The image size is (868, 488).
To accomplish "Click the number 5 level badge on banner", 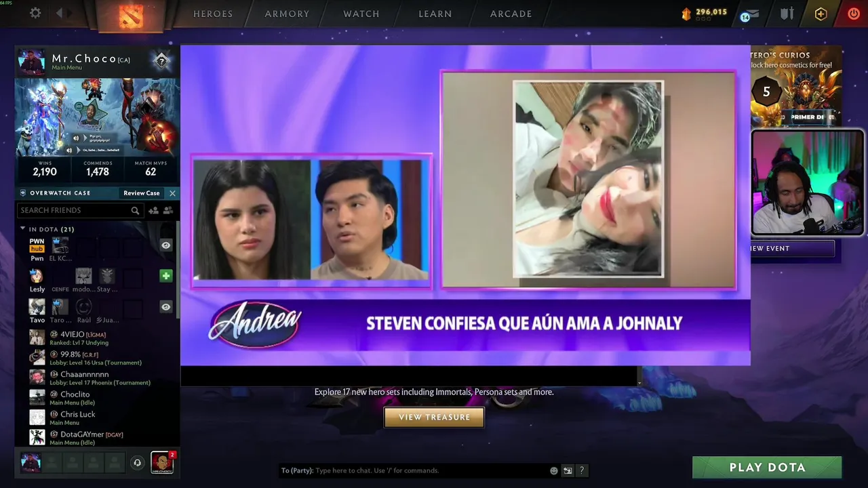I will [x=766, y=91].
